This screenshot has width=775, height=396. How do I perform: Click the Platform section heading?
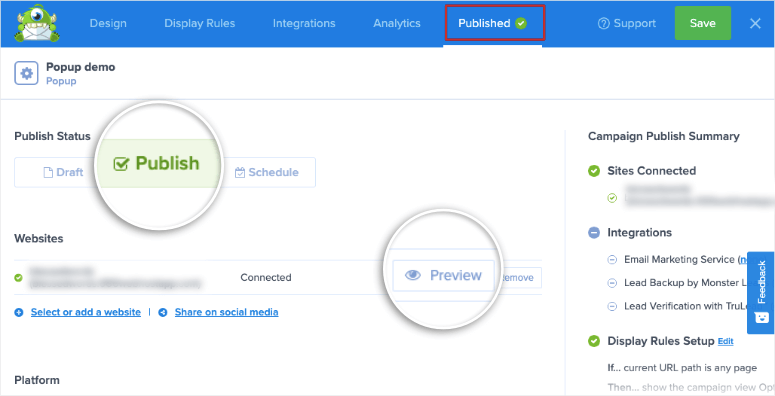click(37, 380)
